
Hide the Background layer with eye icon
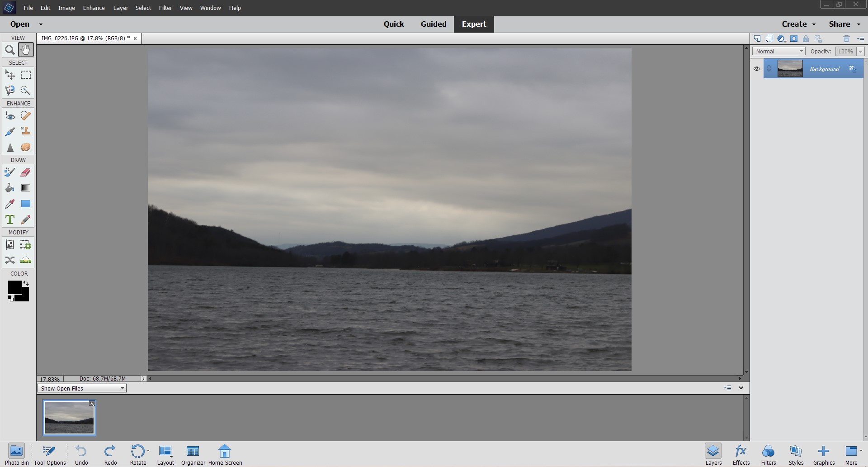coord(757,69)
